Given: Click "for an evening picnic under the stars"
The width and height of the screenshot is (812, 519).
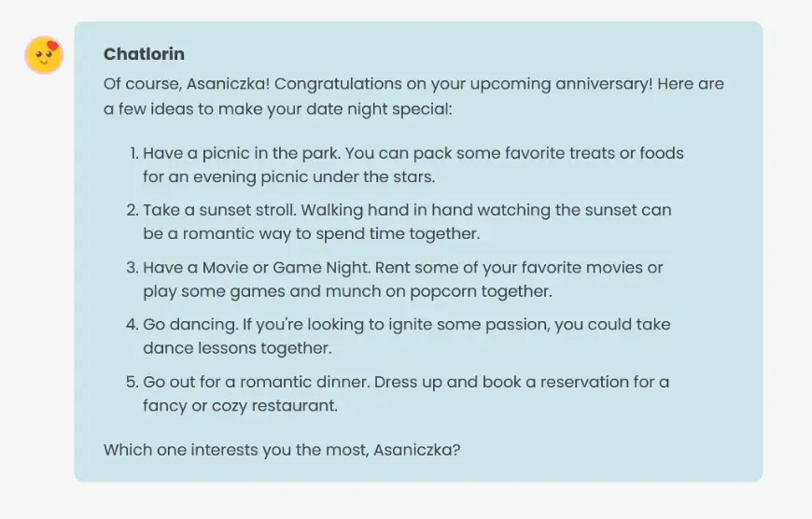Looking at the screenshot, I should coord(289,175).
